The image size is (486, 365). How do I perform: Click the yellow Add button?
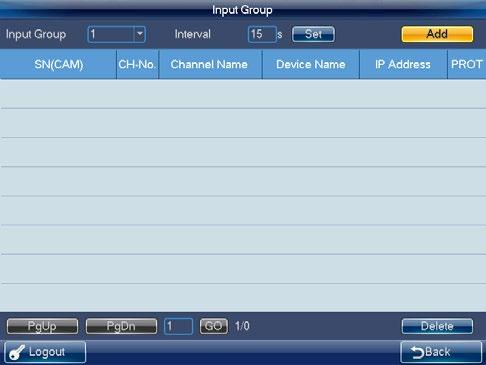437,34
